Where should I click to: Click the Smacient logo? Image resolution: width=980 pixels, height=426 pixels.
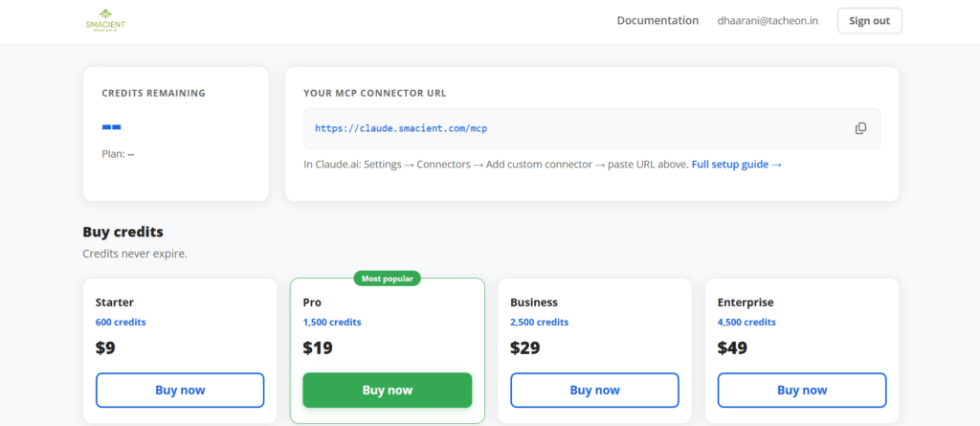105,20
